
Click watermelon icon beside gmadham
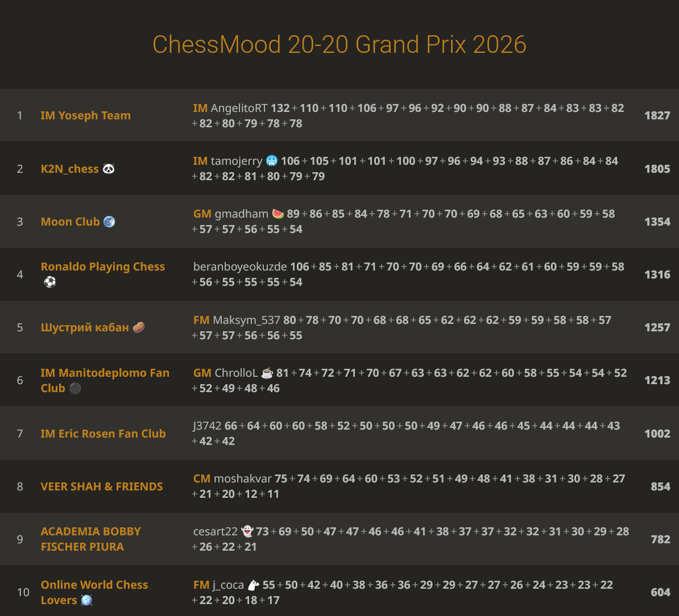tap(278, 214)
